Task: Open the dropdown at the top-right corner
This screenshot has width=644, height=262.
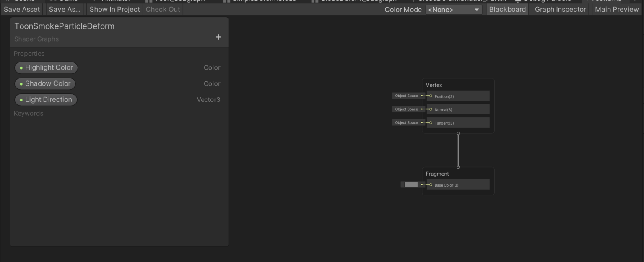Action: coord(635,1)
